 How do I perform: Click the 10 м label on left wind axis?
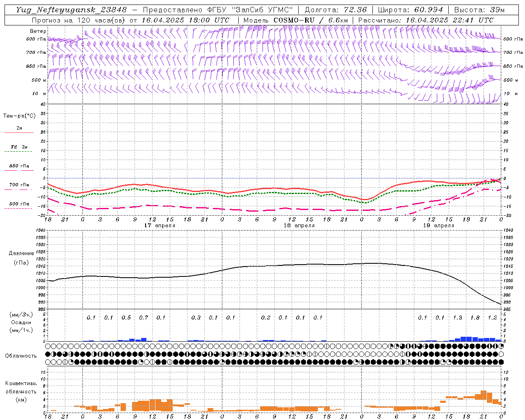pyautogui.click(x=39, y=94)
